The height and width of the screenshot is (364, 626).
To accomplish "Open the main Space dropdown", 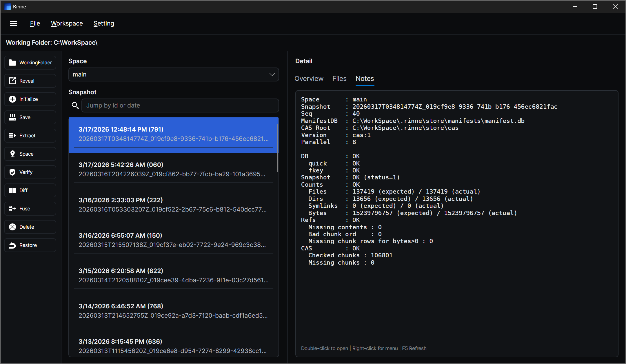I will pos(173,74).
